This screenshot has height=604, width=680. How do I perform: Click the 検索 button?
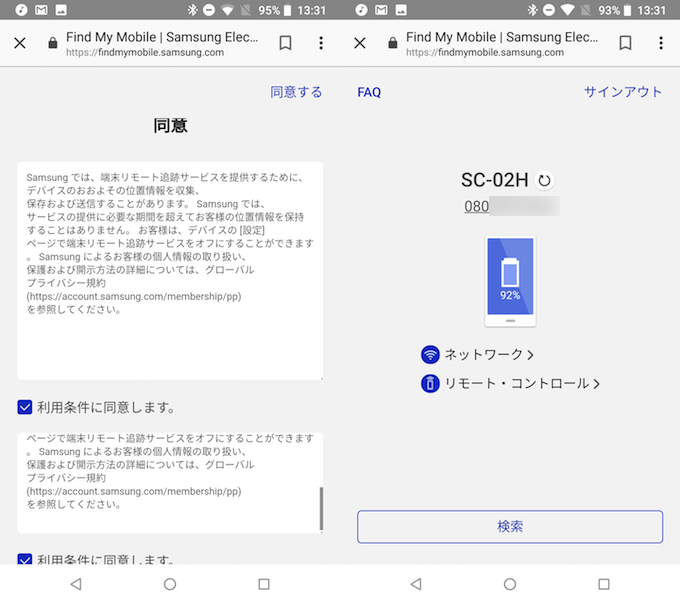pos(510,526)
